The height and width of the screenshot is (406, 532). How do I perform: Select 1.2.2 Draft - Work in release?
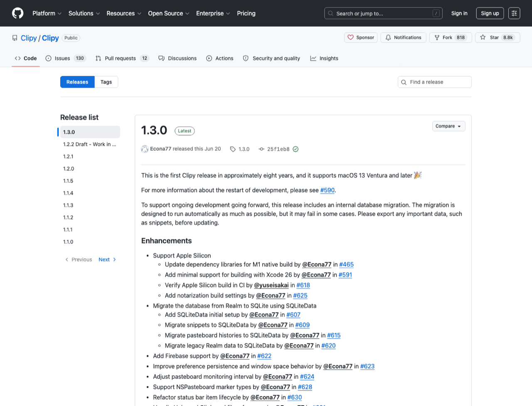click(90, 144)
